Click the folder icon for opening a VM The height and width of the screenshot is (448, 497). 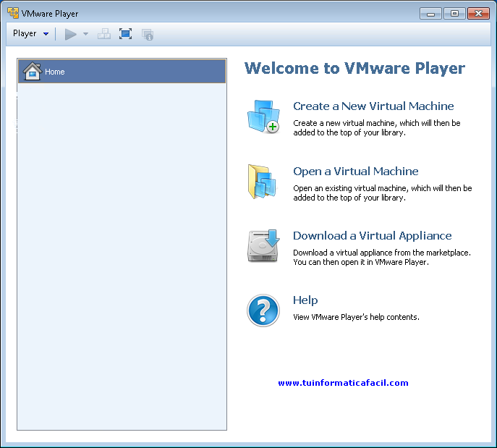tap(263, 182)
